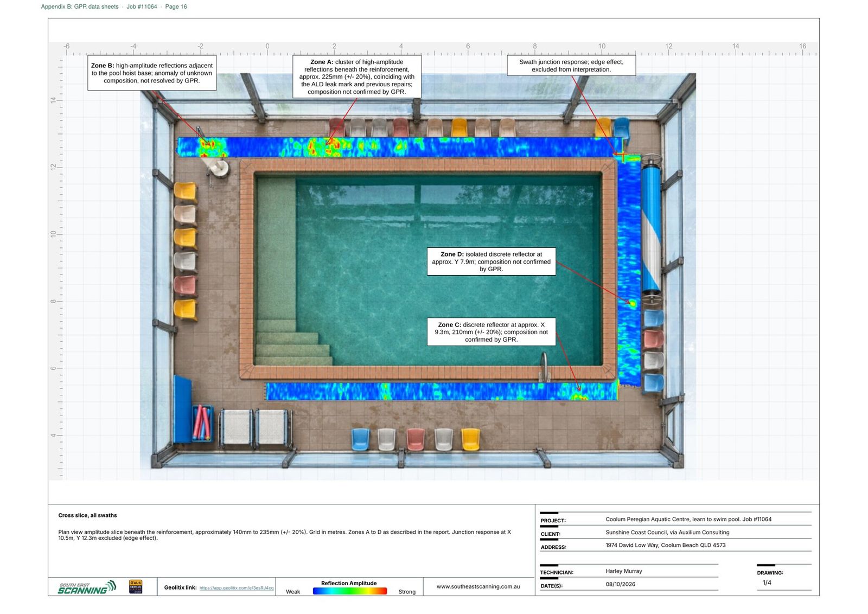The height and width of the screenshot is (614, 868).
Task: Select the Zone C annotation box
Action: coord(492,332)
